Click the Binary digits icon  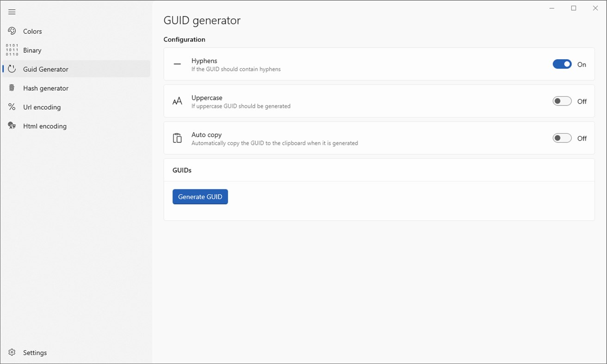click(x=12, y=50)
